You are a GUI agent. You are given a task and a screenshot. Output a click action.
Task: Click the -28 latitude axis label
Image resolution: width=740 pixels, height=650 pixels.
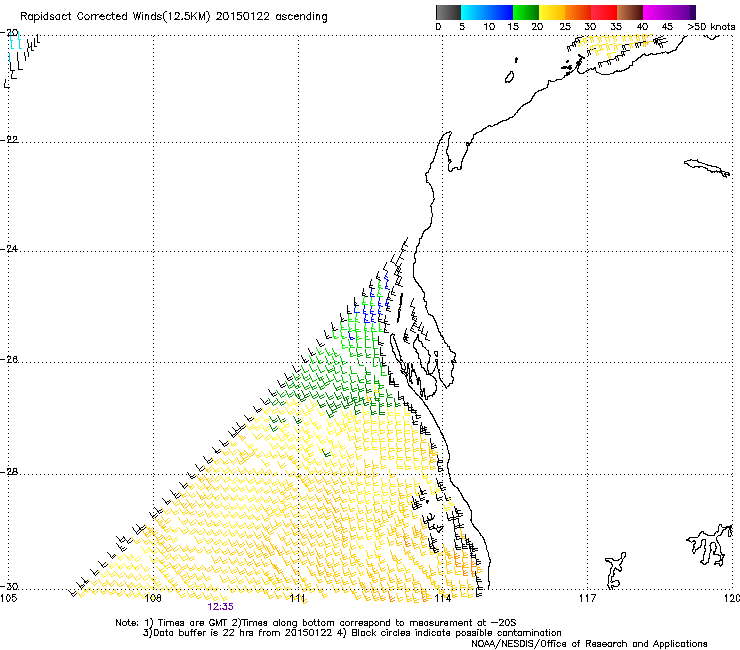(9, 472)
